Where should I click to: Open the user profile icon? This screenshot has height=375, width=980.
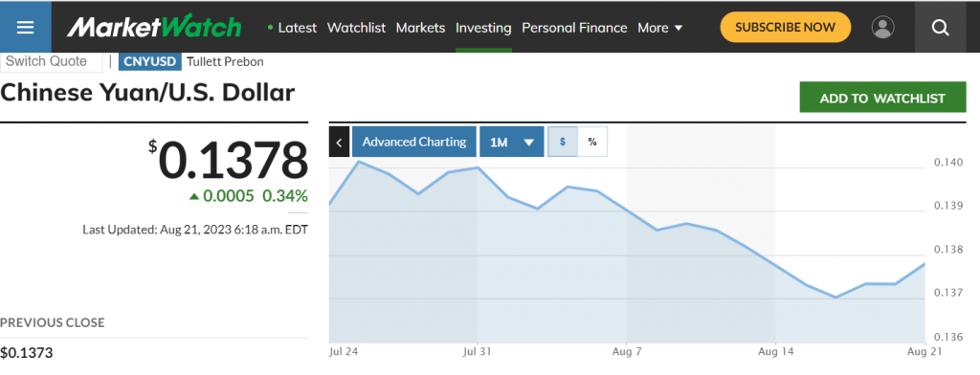coord(882,28)
